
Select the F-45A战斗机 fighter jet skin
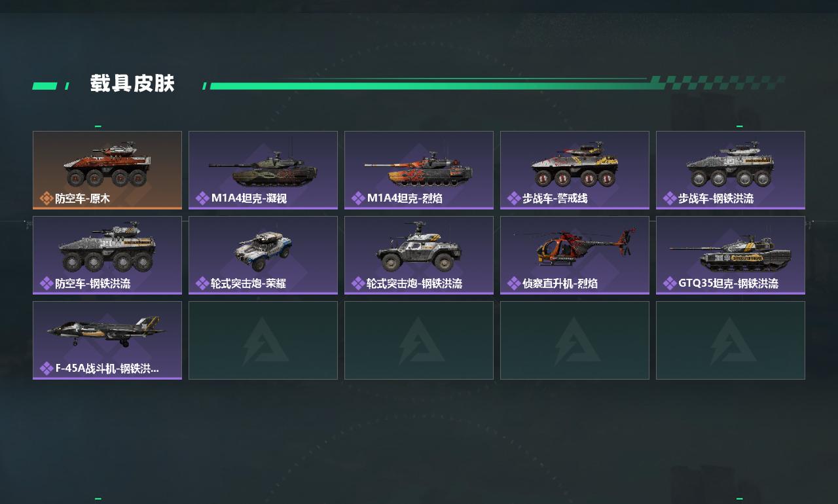point(107,340)
